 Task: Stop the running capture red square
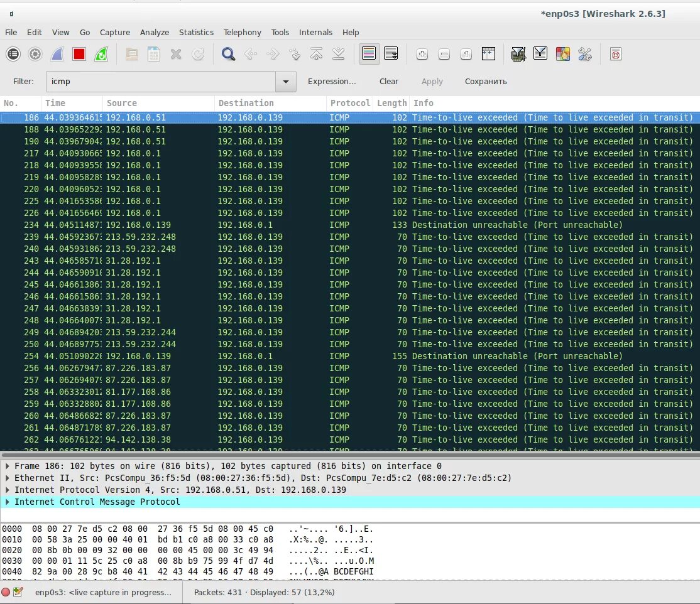pyautogui.click(x=79, y=55)
